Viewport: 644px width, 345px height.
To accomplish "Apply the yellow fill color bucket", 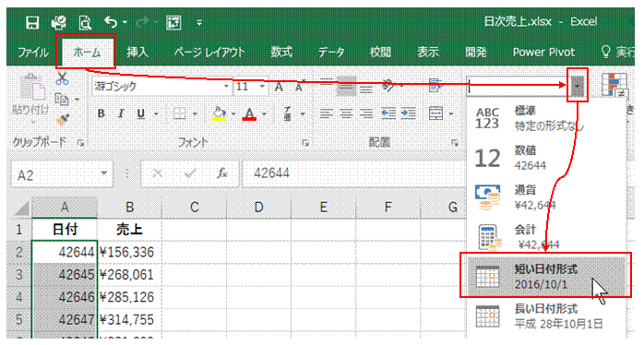I will [x=219, y=113].
